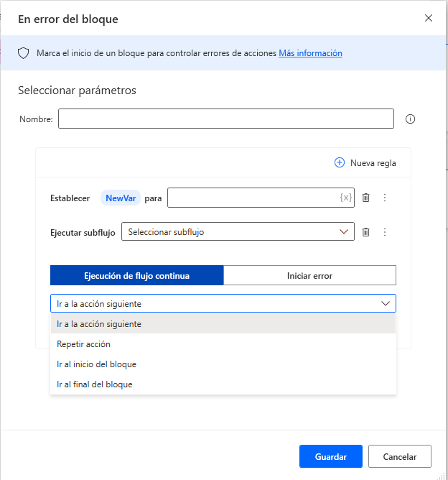
Task: Click the Nueva regla label
Action: [373, 163]
